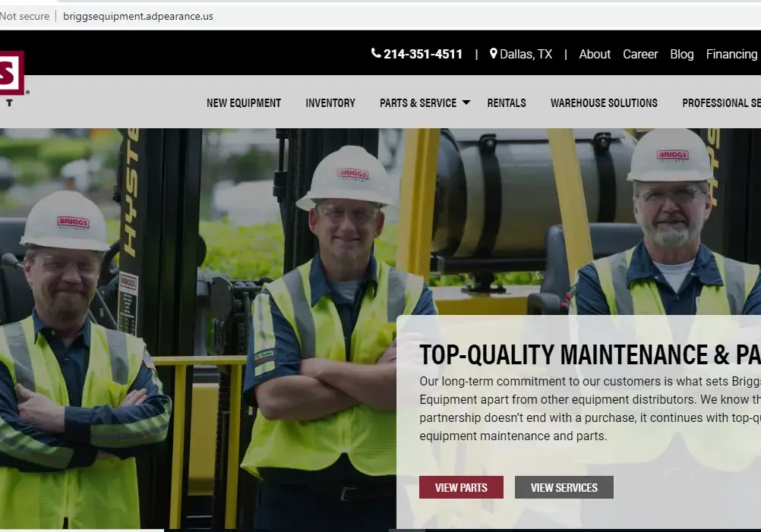Open the Inventory menu item

[x=330, y=103]
